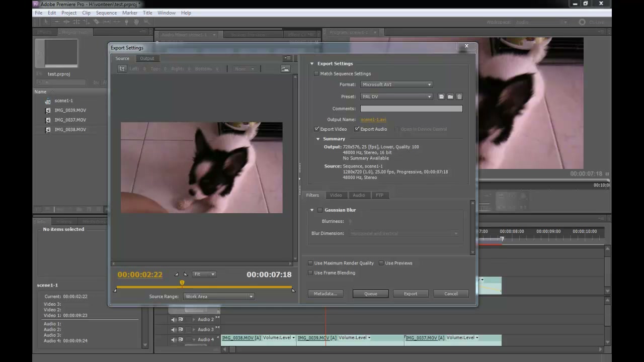Select scene1-1 sequence icon in project panel
644x362 pixels.
[48, 101]
